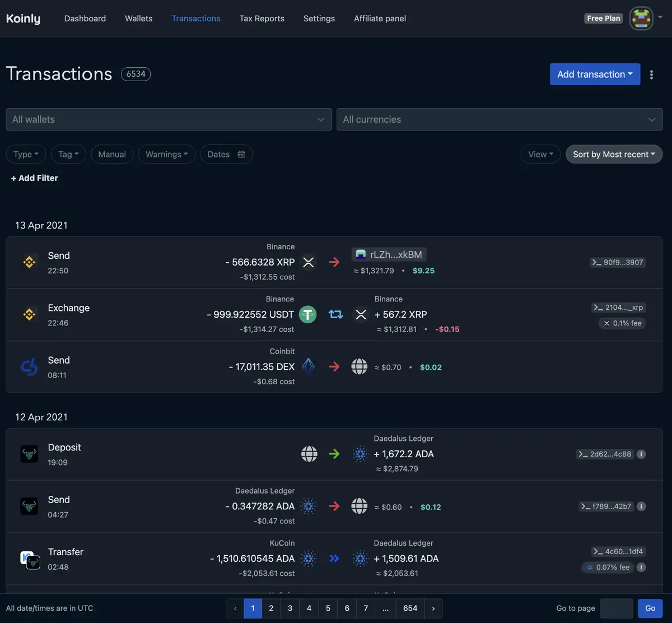Image resolution: width=672 pixels, height=623 pixels.
Task: Open the All wallets dropdown
Action: pyautogui.click(x=169, y=119)
